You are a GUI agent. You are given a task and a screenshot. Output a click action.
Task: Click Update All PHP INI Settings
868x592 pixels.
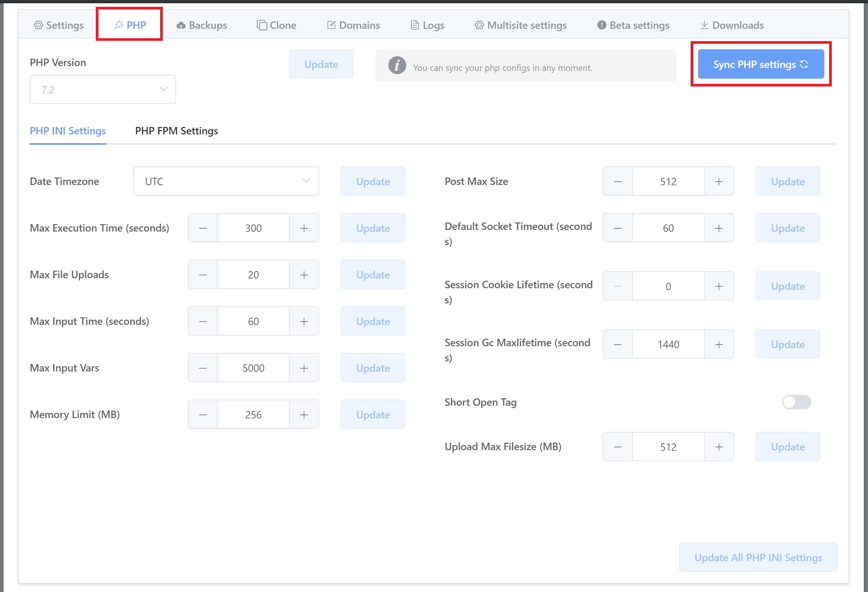pos(758,557)
